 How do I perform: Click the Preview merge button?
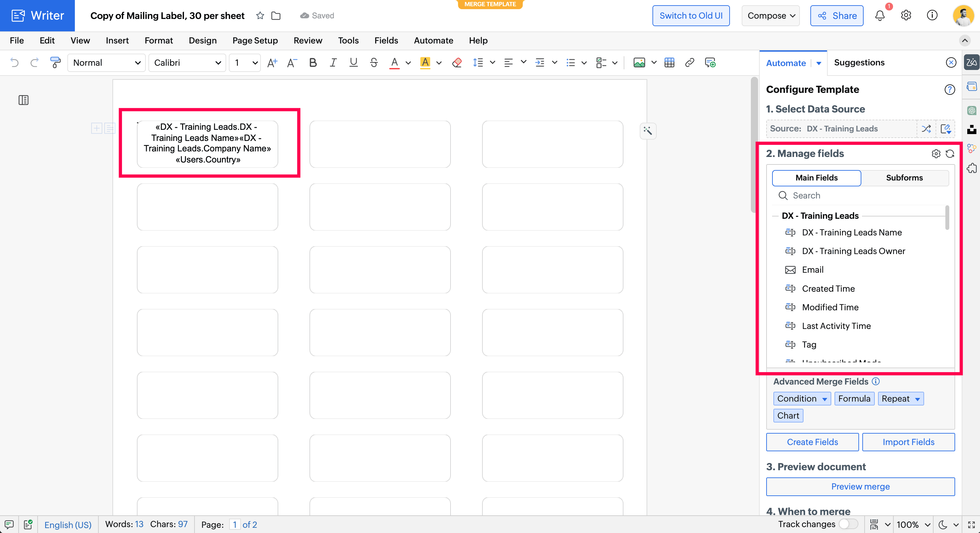click(x=860, y=486)
